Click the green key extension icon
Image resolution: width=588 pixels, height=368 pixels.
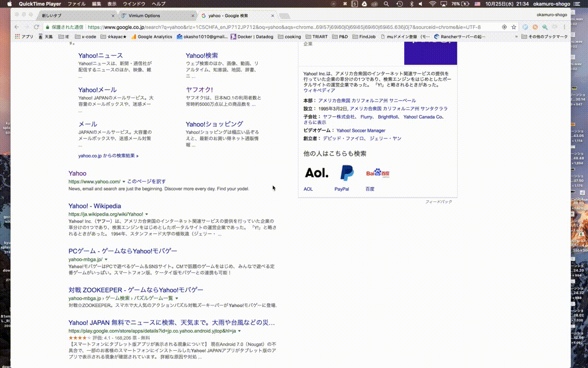coord(545,27)
